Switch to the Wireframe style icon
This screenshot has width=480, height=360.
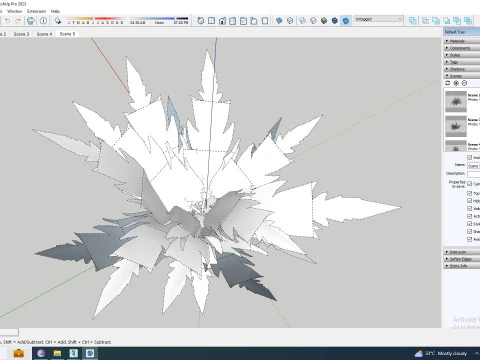pos(303,21)
